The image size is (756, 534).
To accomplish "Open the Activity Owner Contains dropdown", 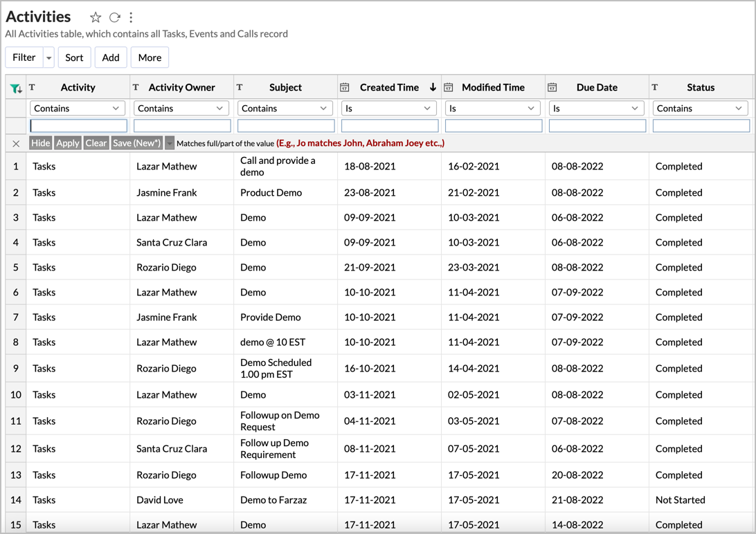I will 181,109.
